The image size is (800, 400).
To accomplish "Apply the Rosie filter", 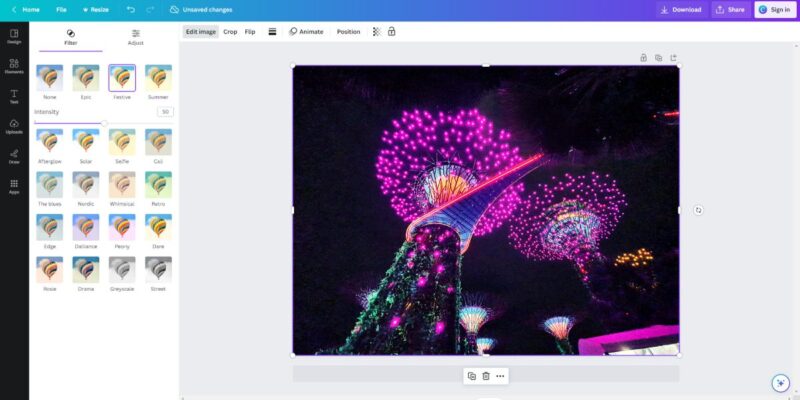I will coord(49,269).
